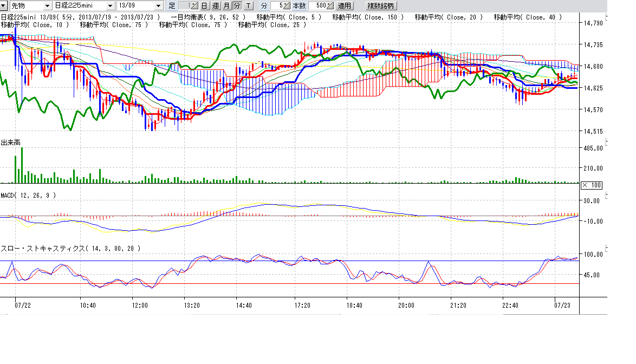The height and width of the screenshot is (364, 636).
Task: Click the MACD panel corner icon
Action: coord(607,194)
